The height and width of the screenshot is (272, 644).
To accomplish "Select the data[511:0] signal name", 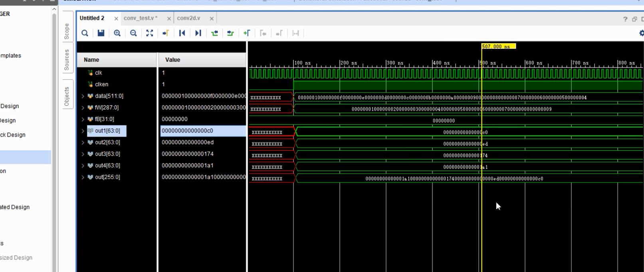I will click(x=109, y=96).
